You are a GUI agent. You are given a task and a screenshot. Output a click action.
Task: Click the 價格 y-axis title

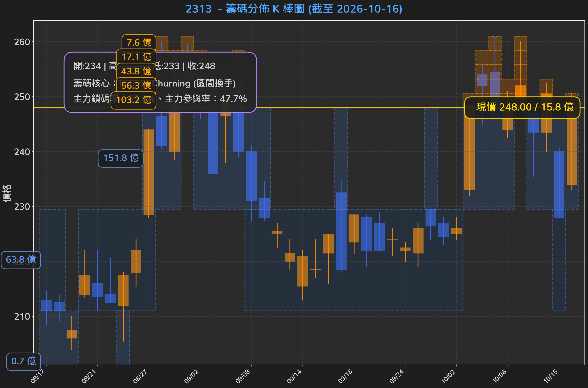(x=6, y=193)
